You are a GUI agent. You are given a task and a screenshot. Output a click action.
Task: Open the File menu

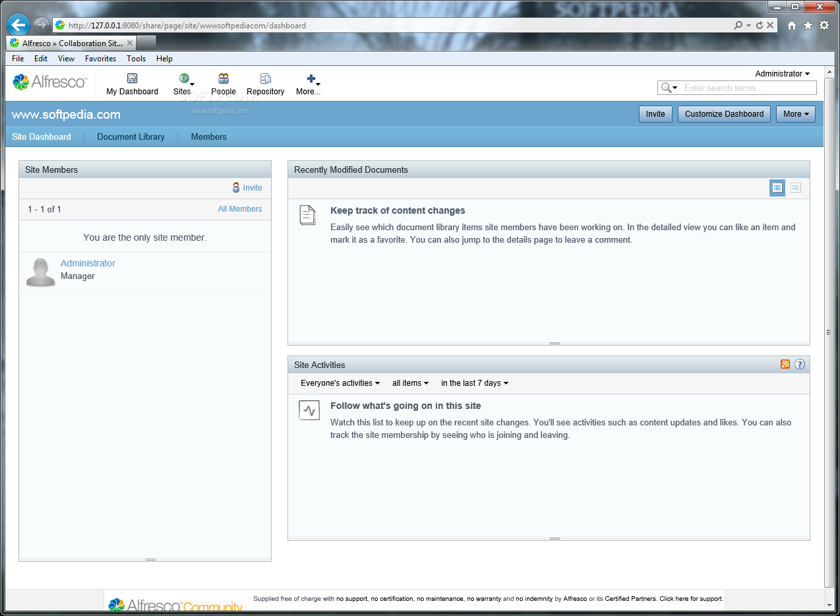coord(18,59)
